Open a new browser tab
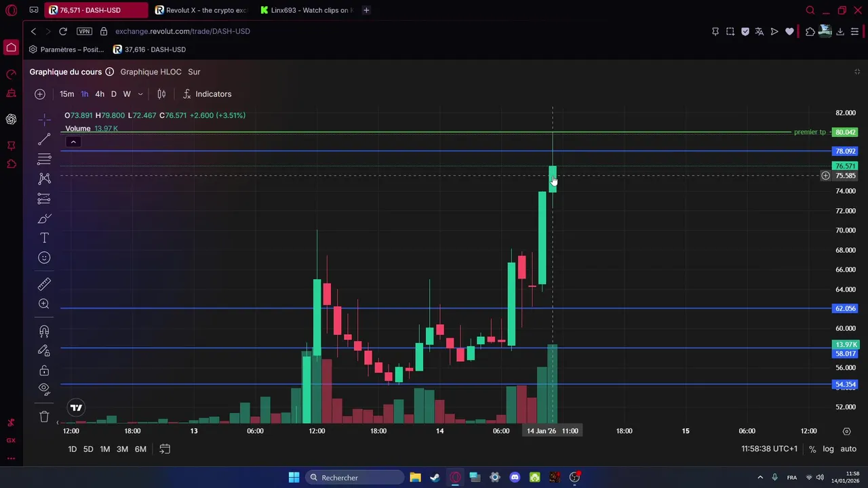The height and width of the screenshot is (488, 868). coord(366,10)
